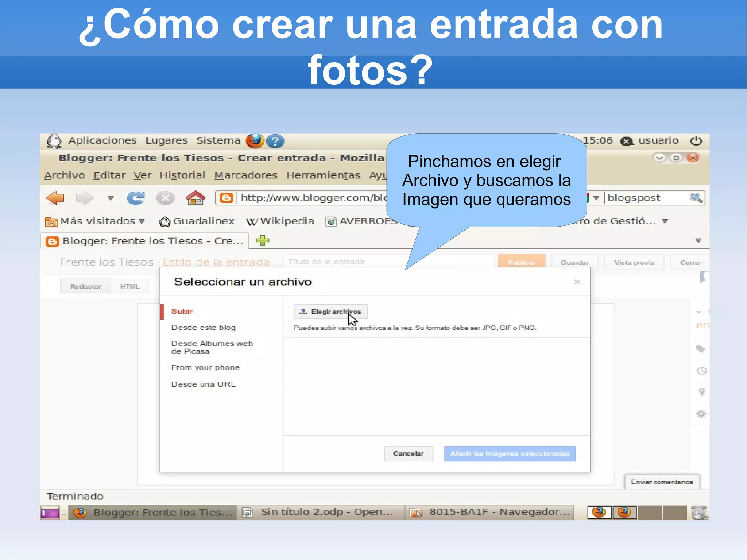
Task: Go to the home page via house icon
Action: (x=196, y=198)
